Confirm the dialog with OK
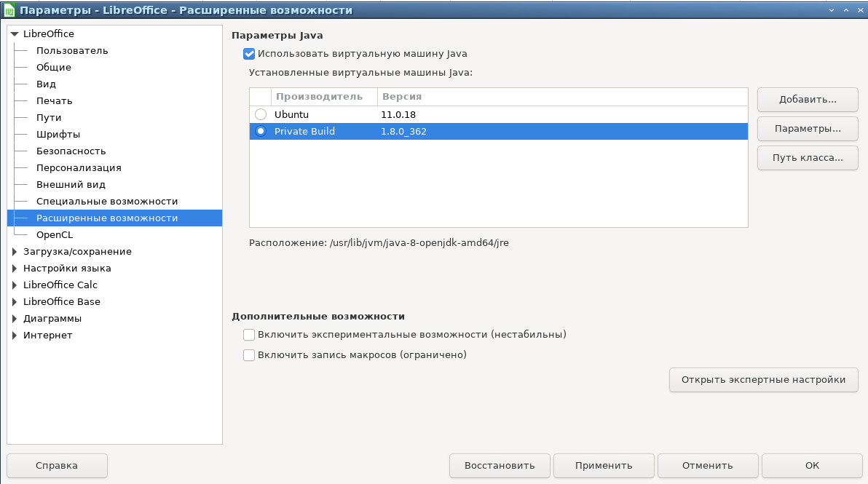The image size is (868, 484). point(812,466)
